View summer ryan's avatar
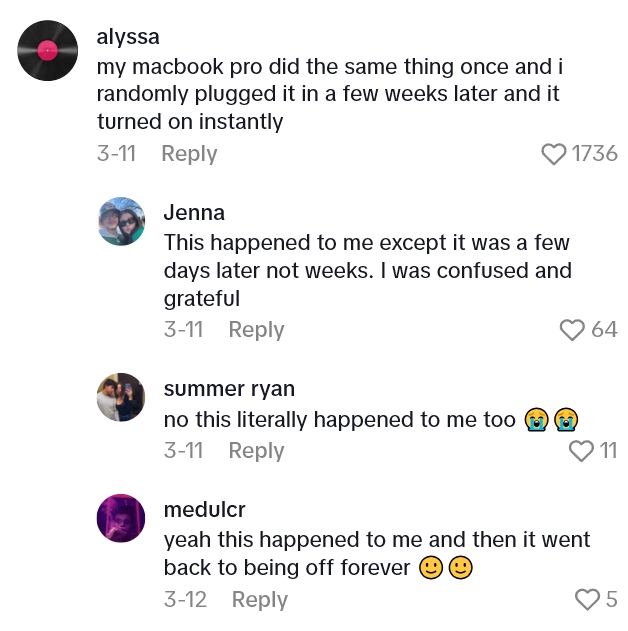Screen dimensions: 628x631 (122, 397)
